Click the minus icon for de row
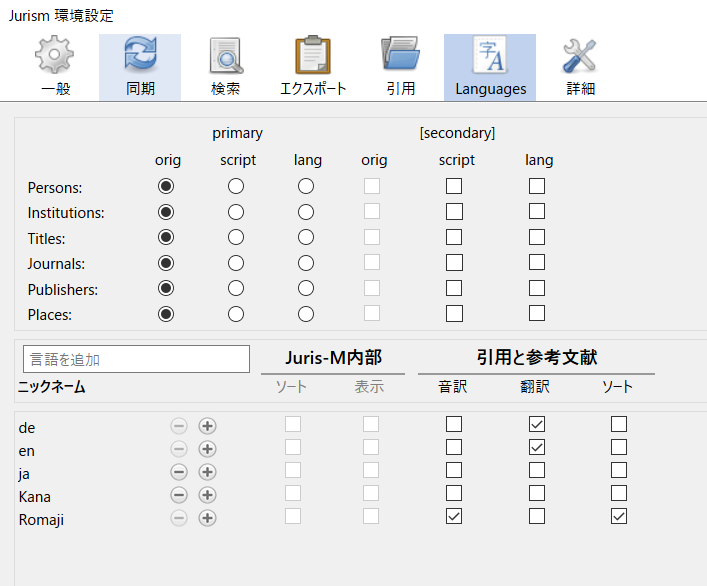This screenshot has height=586, width=707. [x=179, y=426]
